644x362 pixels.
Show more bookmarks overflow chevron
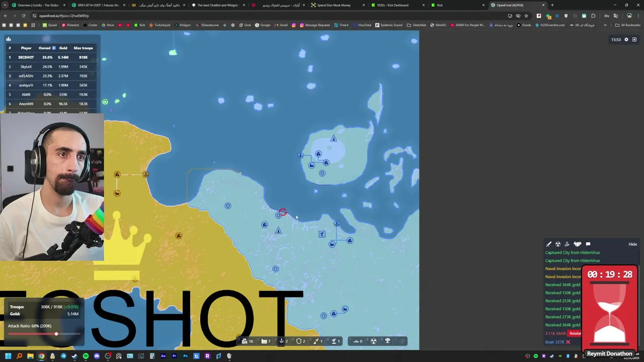tap(605, 25)
